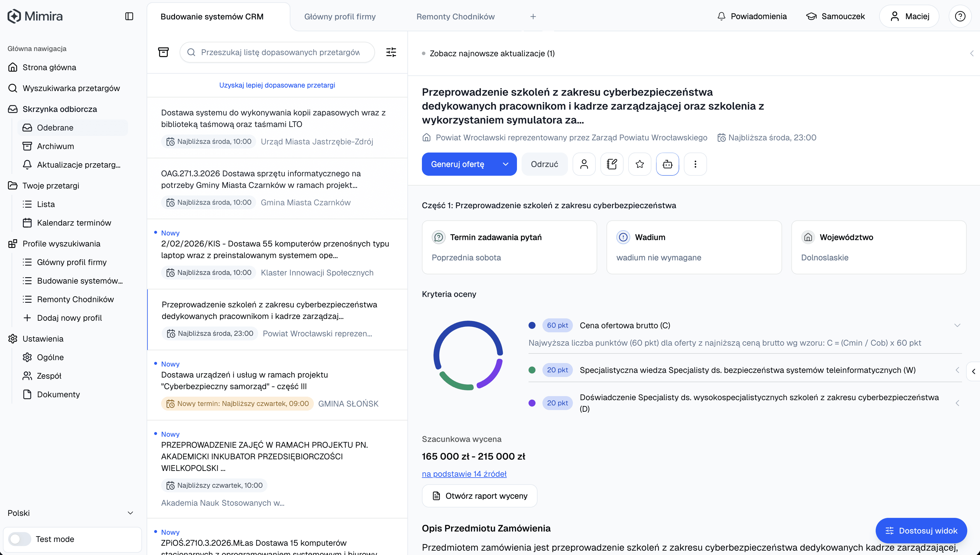980x555 pixels.
Task: Click the assign person icon button
Action: point(584,164)
